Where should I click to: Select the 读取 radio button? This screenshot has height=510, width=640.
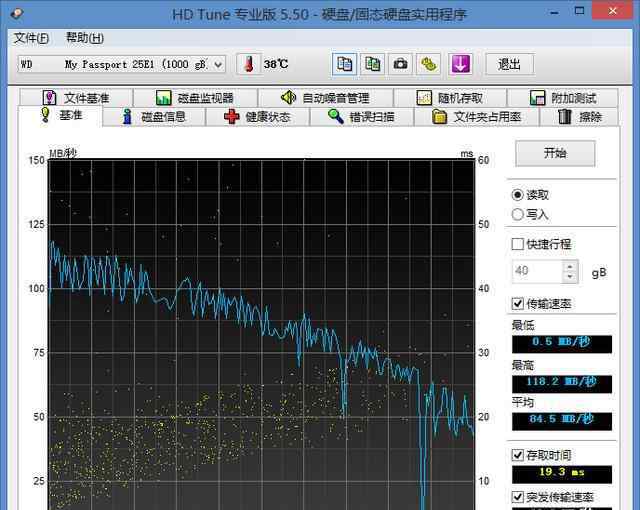[518, 195]
